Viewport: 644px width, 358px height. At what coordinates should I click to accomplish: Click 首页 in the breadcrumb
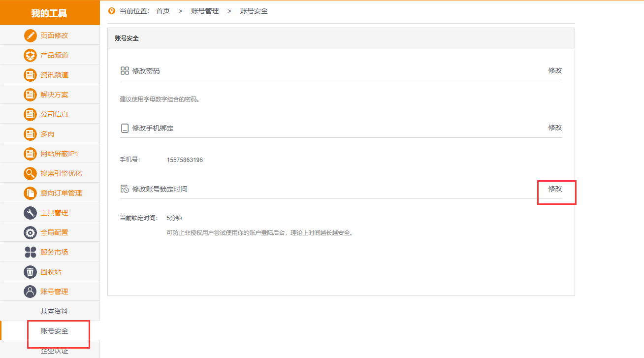[163, 11]
